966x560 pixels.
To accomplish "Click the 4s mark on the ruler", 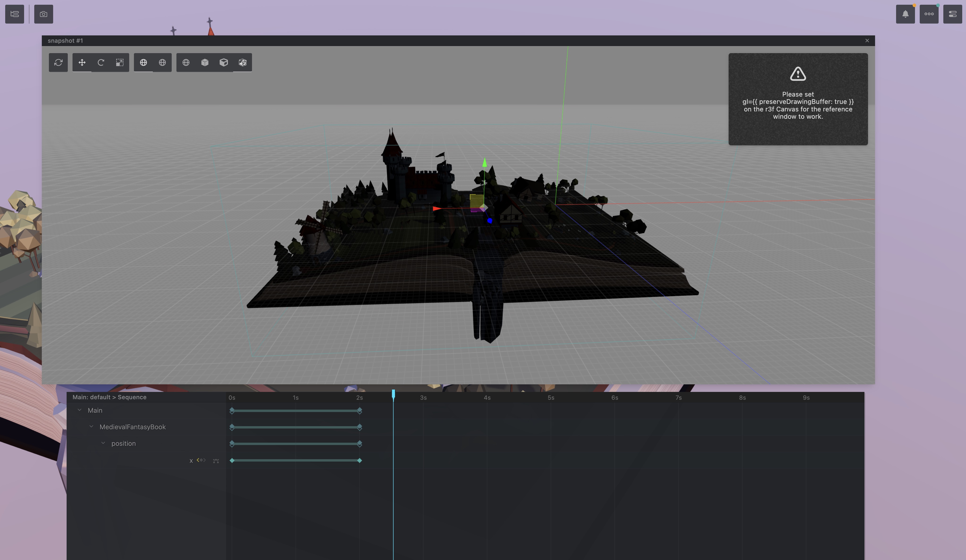I will click(487, 398).
